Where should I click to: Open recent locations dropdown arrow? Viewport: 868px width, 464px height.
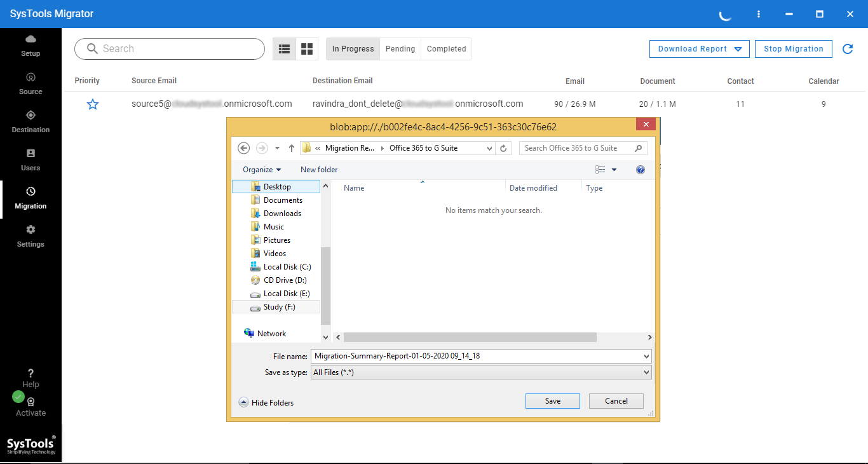(x=278, y=148)
